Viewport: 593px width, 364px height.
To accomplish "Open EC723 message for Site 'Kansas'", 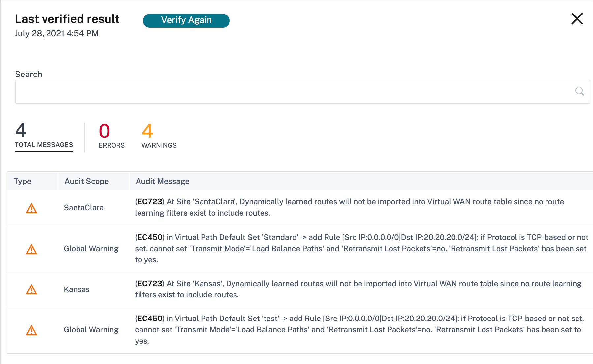I will click(359, 289).
